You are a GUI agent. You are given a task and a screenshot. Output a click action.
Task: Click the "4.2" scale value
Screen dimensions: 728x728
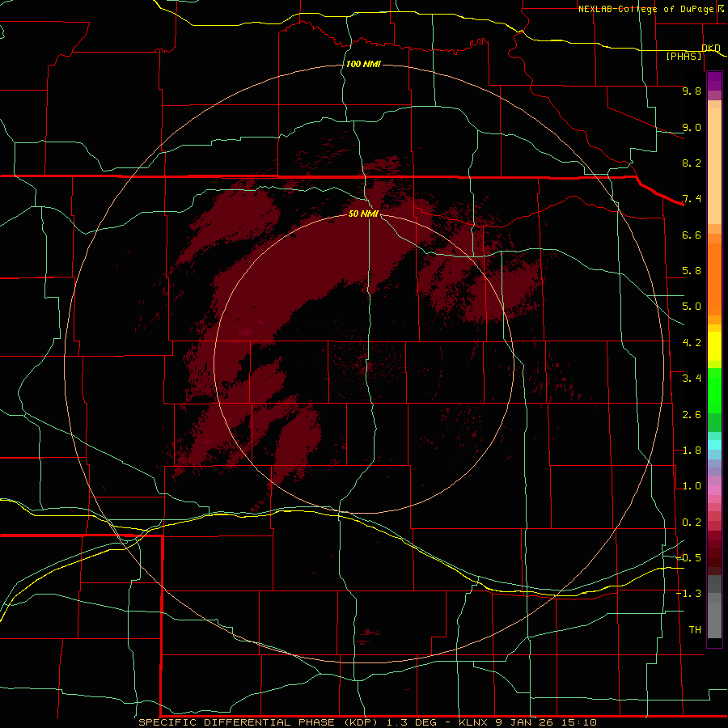point(692,343)
